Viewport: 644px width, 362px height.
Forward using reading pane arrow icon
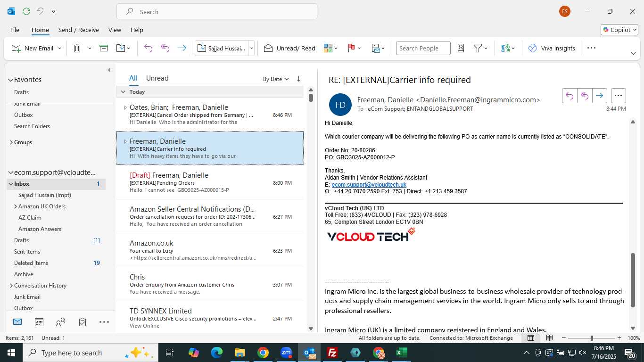(x=599, y=96)
